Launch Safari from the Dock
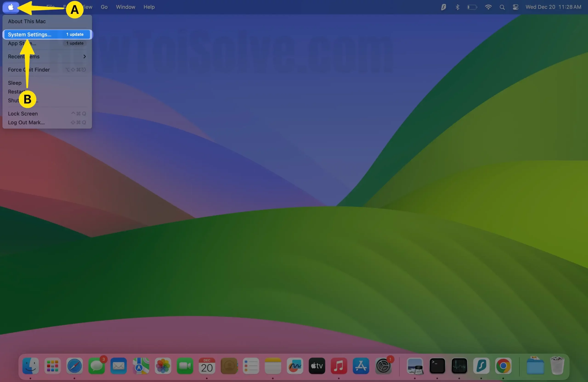The height and width of the screenshot is (382, 588). coord(74,366)
